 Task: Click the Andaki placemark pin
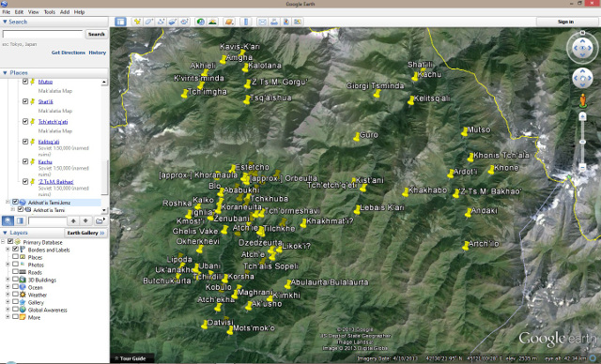pos(468,213)
